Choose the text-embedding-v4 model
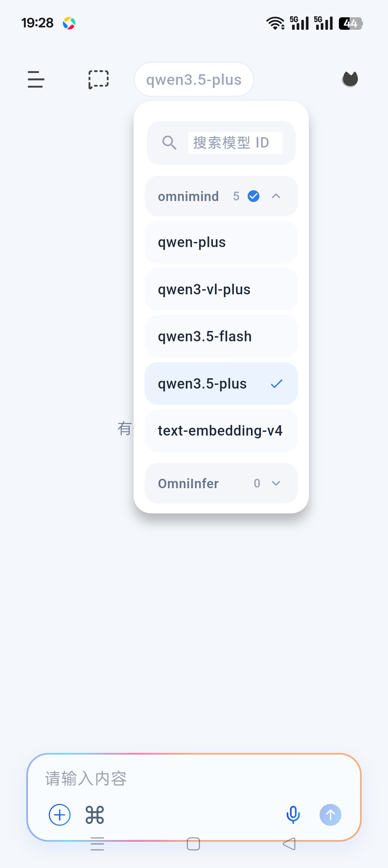The width and height of the screenshot is (388, 868). (x=221, y=431)
